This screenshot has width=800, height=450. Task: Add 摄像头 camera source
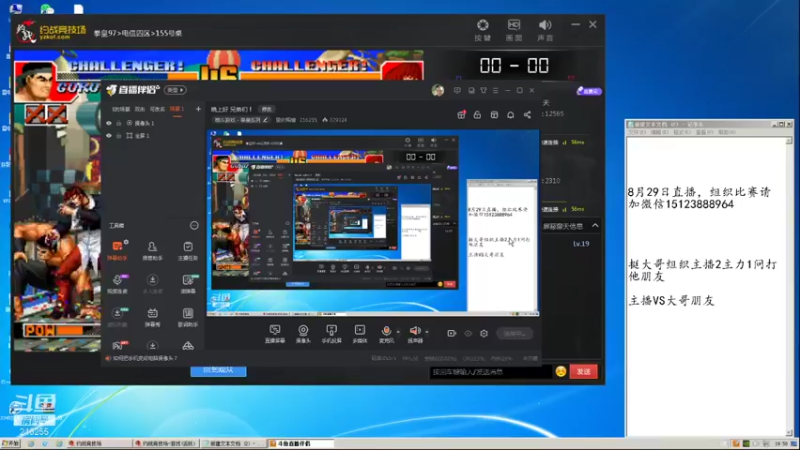click(x=303, y=334)
